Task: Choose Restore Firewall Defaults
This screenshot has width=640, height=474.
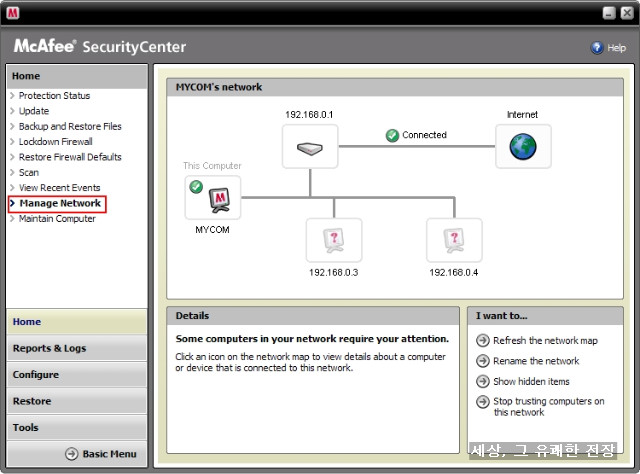Action: coord(70,157)
